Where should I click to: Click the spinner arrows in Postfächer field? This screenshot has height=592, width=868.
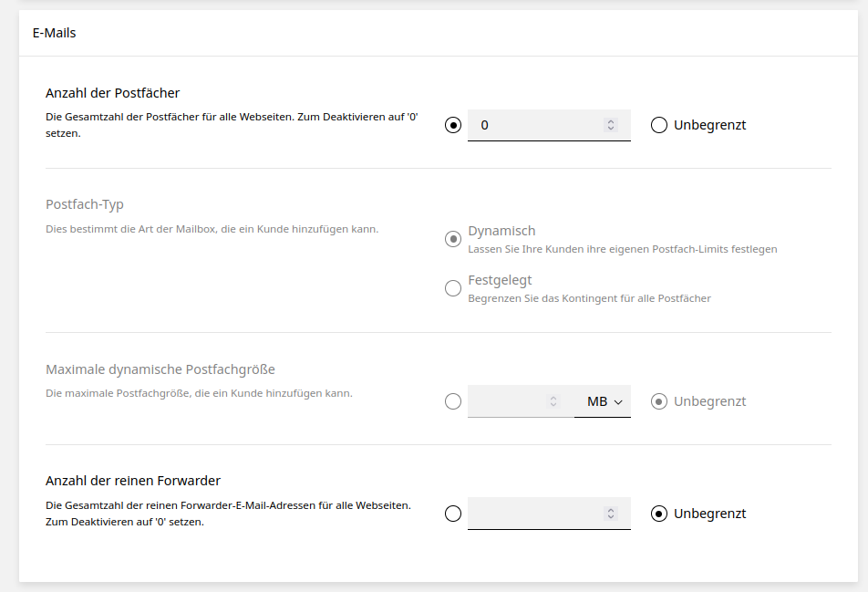(611, 125)
